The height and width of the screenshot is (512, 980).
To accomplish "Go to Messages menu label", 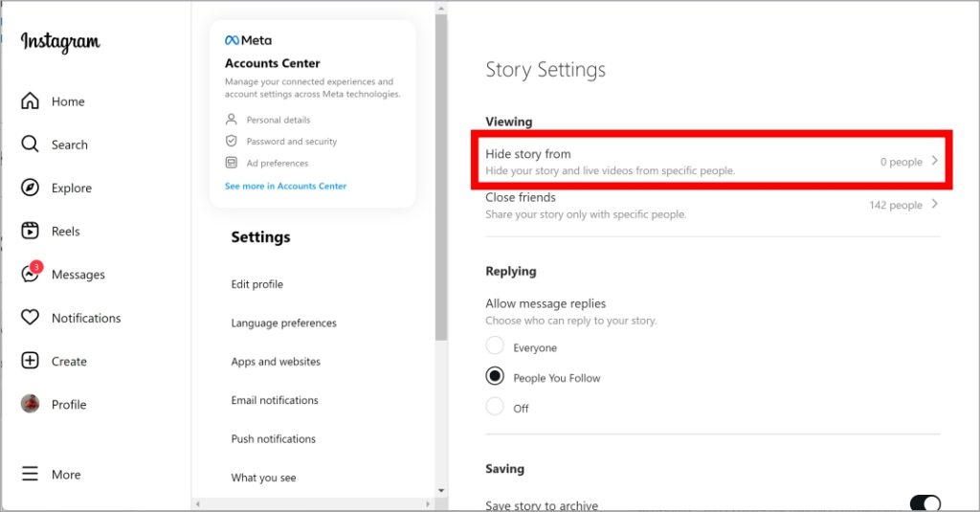I will click(x=78, y=275).
